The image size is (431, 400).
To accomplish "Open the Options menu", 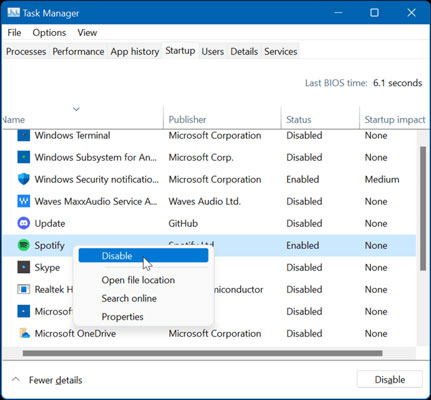I will (49, 33).
